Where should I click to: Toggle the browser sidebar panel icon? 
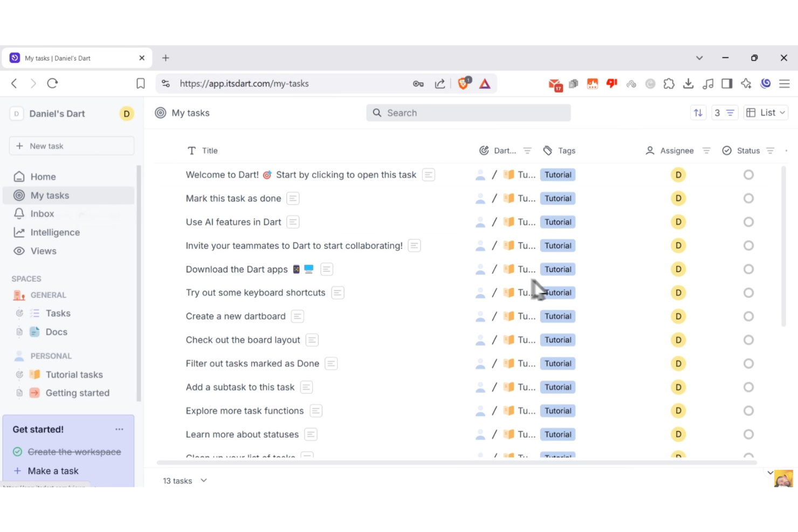tap(727, 84)
